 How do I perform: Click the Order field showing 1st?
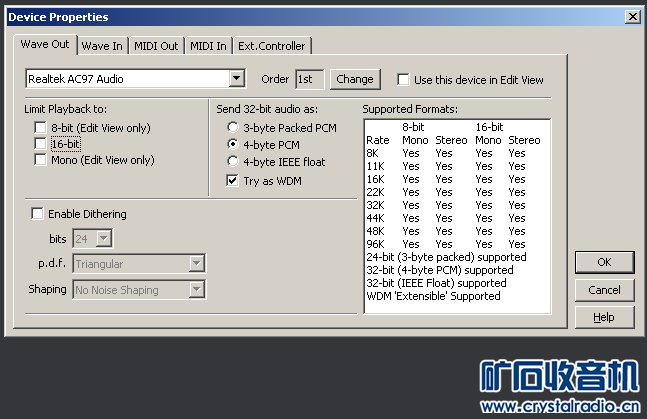309,79
